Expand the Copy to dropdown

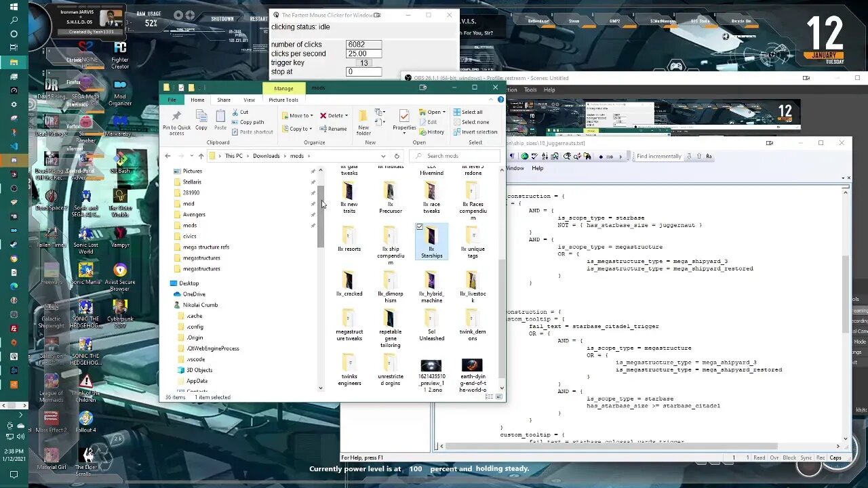(x=311, y=129)
